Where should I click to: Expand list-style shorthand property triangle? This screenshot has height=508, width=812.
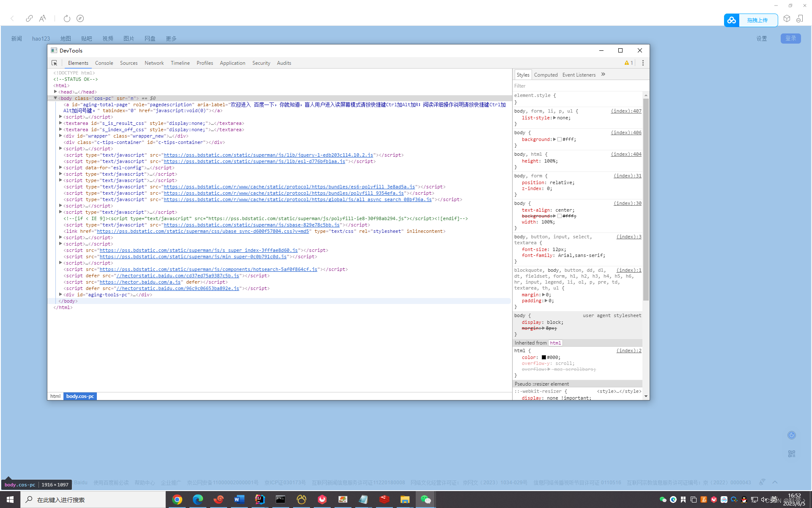[554, 118]
